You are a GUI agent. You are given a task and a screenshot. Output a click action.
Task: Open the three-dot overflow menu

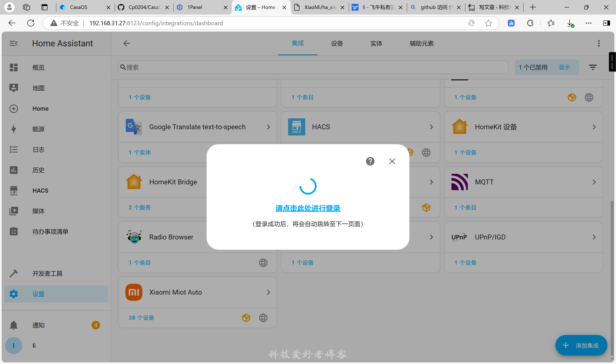click(x=599, y=43)
